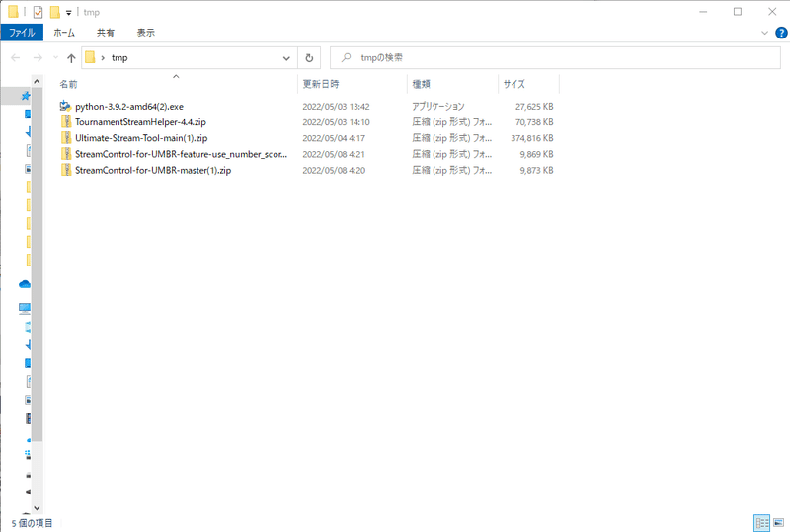Screen dimensions: 790x532
Task: Click the StreamControl feature-use_number zip icon
Action: (66, 154)
